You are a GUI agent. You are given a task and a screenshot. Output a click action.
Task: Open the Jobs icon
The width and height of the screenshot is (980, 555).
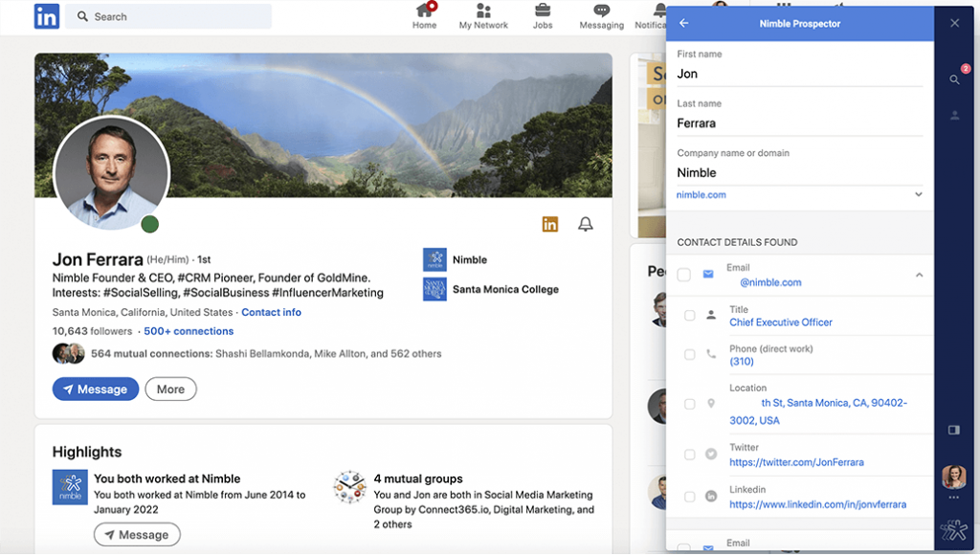point(543,15)
